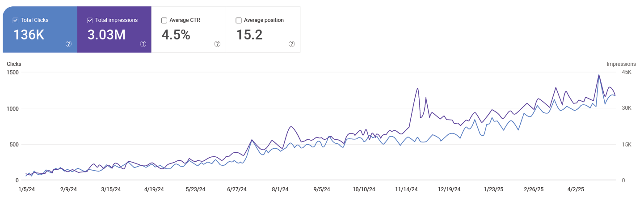Click the 8/1/24 date label on axis
The width and height of the screenshot is (644, 215).
point(280,189)
